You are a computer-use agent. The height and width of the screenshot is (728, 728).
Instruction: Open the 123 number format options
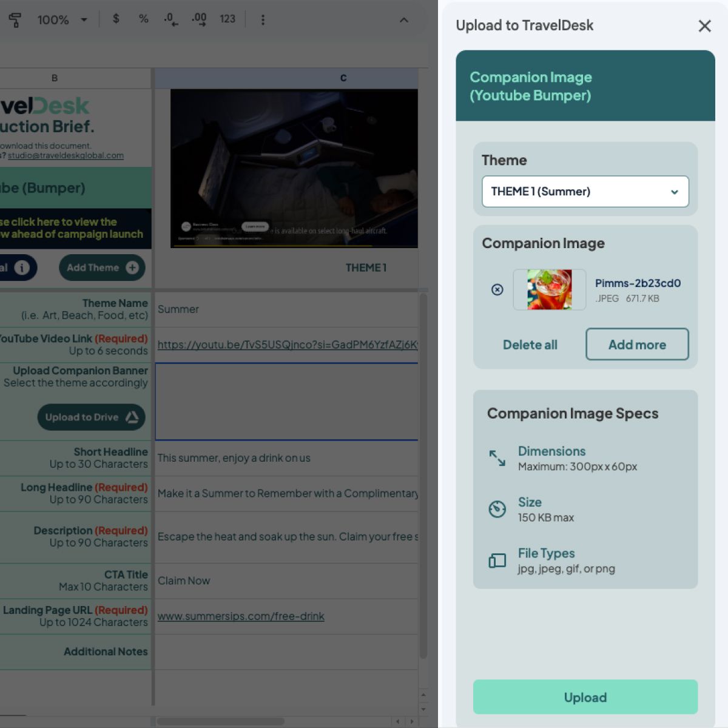[x=227, y=19]
